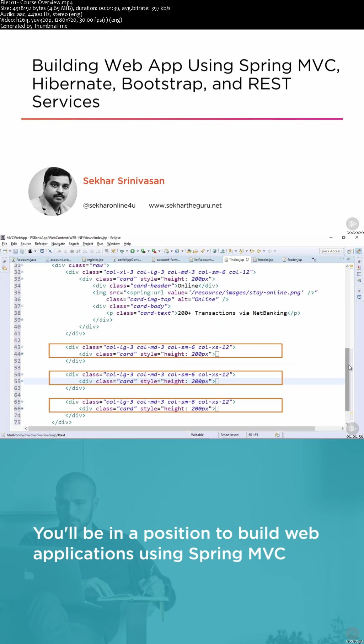Click the Writable status bar entry
This screenshot has height=644, width=364.
(x=197, y=435)
